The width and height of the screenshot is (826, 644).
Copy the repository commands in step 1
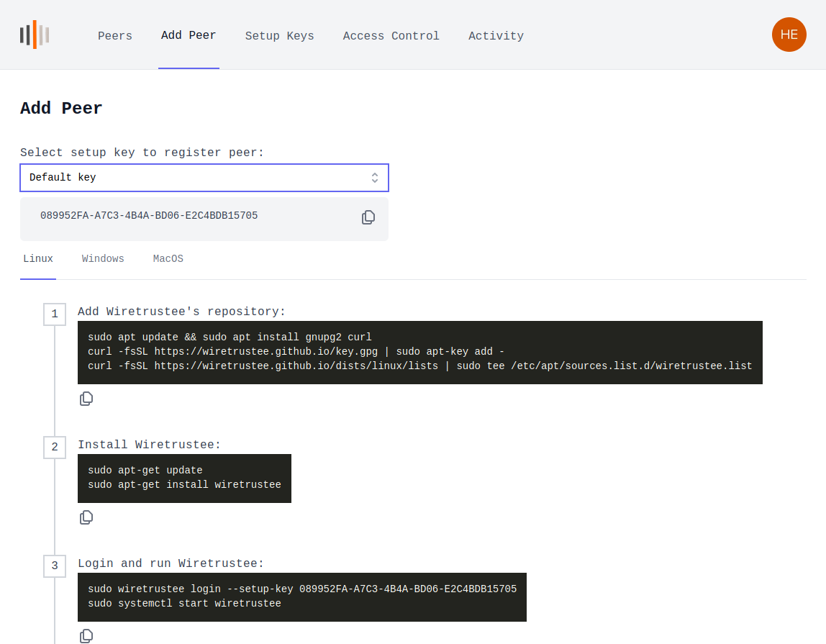(x=86, y=398)
